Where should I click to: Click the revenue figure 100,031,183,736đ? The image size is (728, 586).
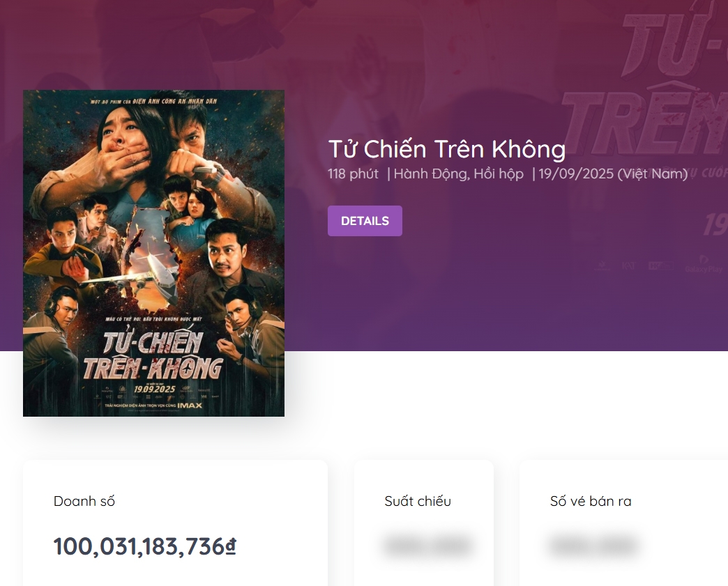[x=144, y=546]
